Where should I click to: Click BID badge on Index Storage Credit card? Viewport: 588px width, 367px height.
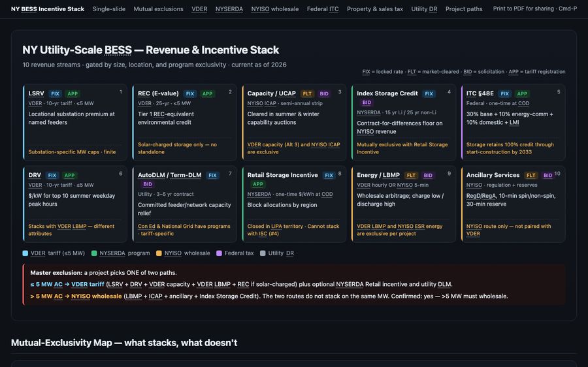point(367,103)
